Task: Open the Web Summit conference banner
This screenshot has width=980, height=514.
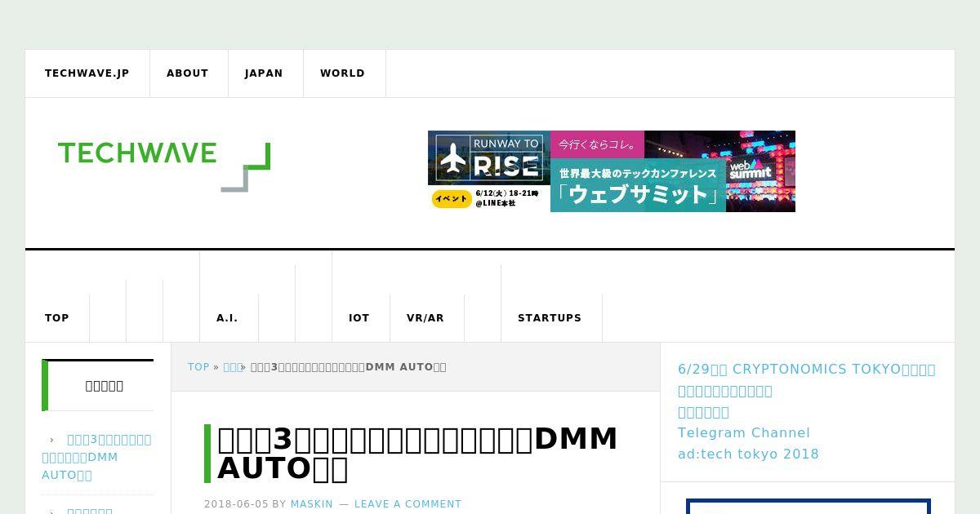Action: [673, 171]
